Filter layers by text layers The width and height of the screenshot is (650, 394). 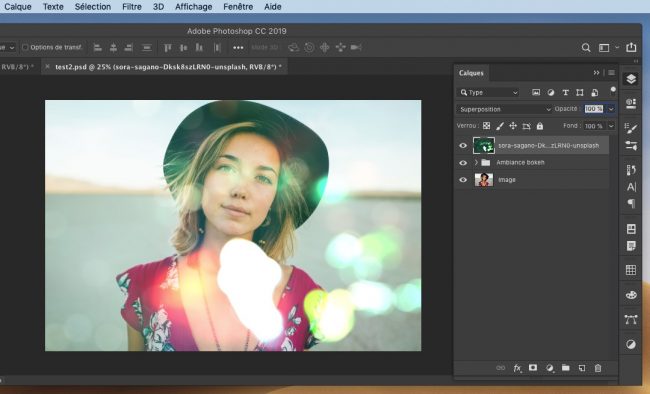[565, 92]
